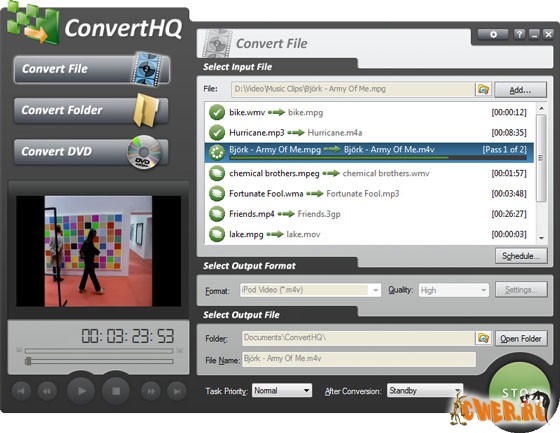560x433 pixels.
Task: Open settings gear in title bar
Action: pos(493,34)
